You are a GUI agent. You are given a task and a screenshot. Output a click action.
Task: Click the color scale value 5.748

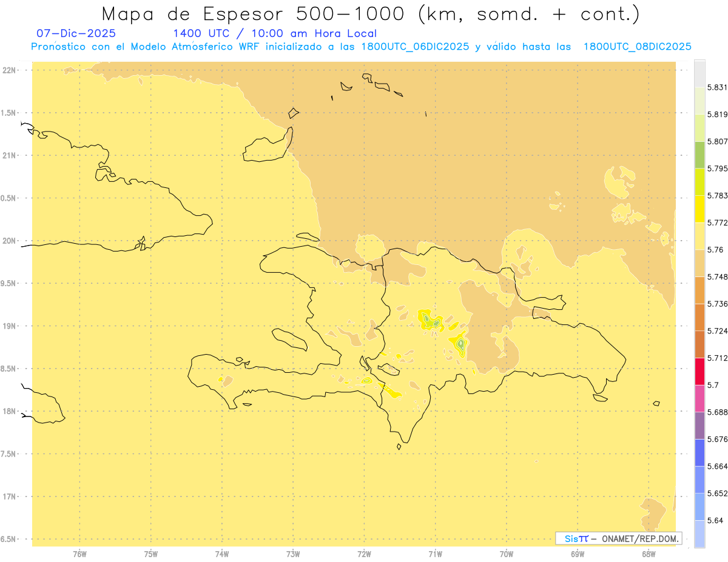[x=718, y=277]
